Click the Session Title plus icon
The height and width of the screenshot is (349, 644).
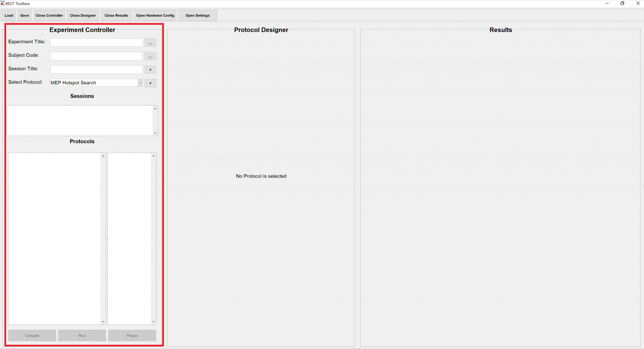click(150, 69)
